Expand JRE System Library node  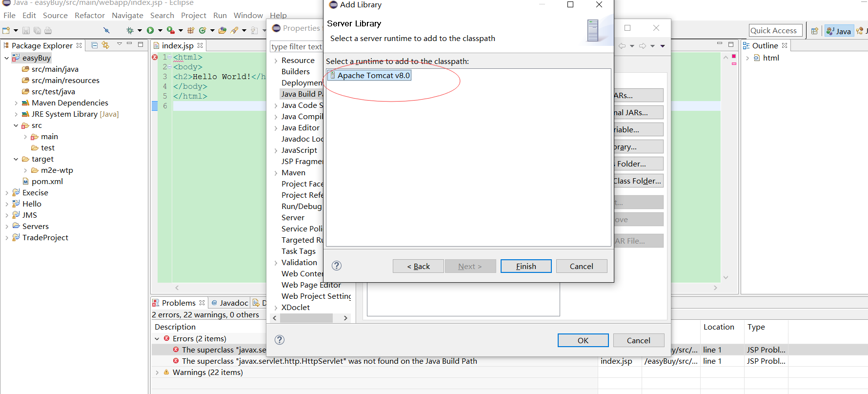pos(16,114)
